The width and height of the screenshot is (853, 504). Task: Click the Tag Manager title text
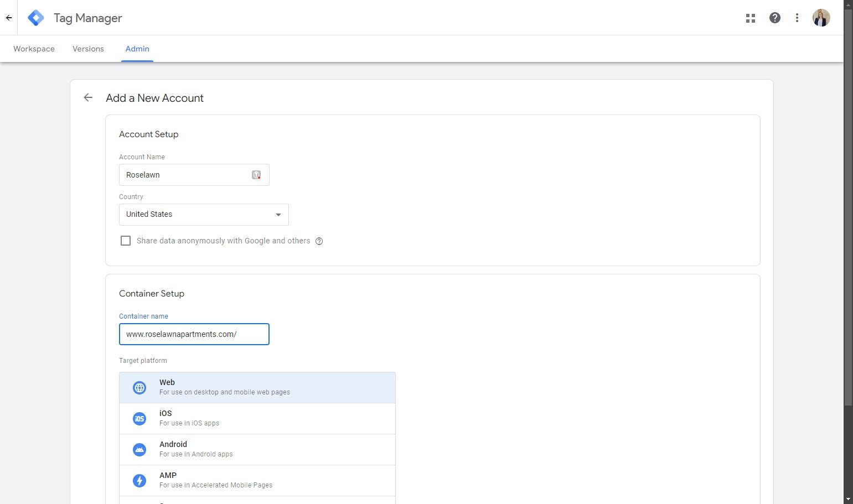[87, 18]
